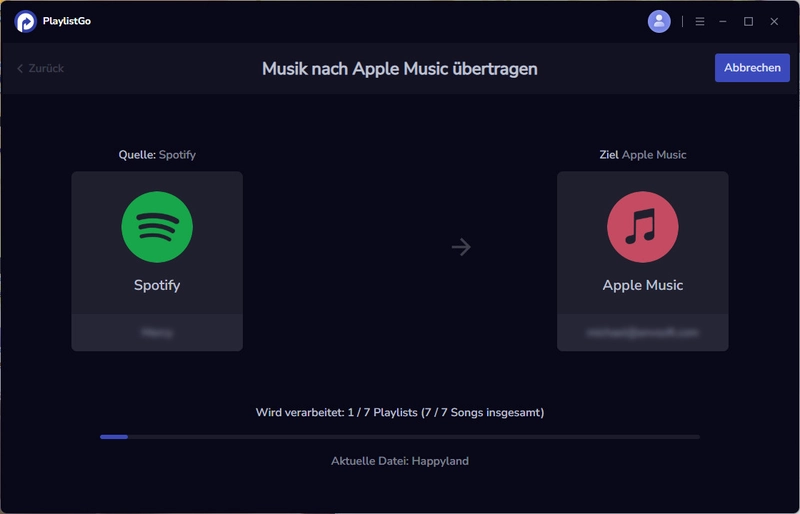The height and width of the screenshot is (514, 800).
Task: Click the arrow between source and target
Action: coord(461,247)
